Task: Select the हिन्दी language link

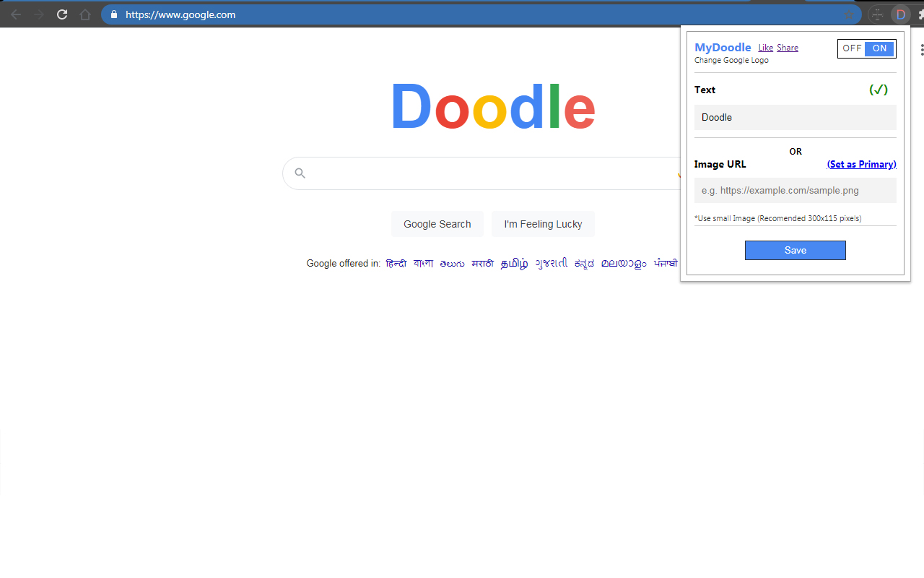Action: 396,263
